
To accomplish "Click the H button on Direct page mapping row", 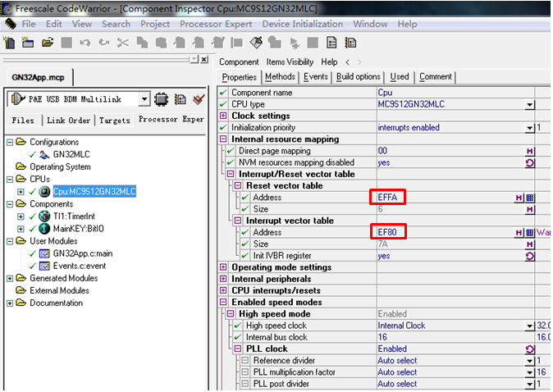I will (x=530, y=151).
